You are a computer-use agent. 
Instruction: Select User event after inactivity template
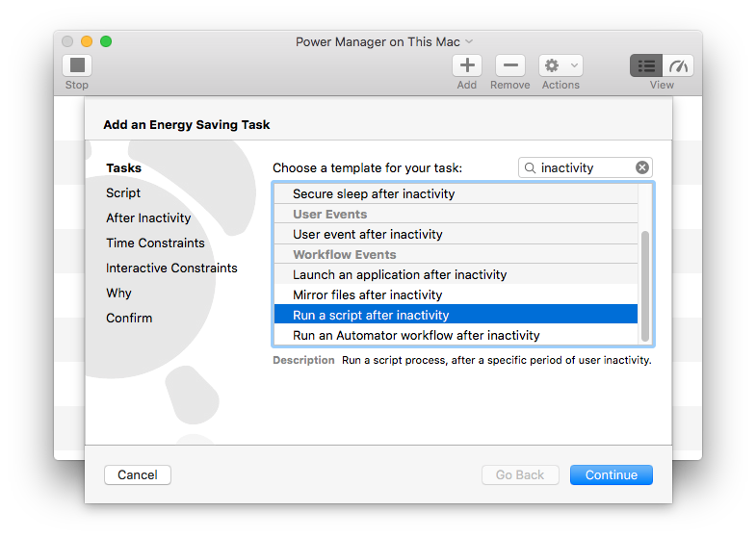point(456,234)
